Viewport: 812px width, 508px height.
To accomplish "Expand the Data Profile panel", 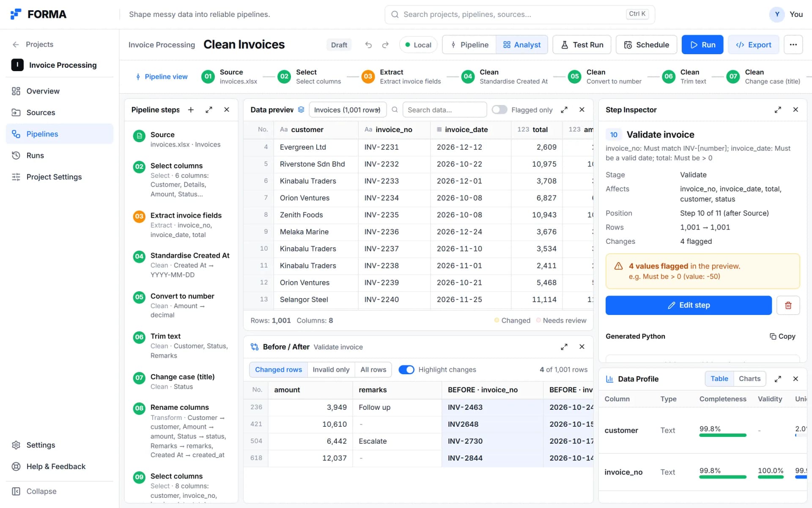I will point(778,379).
